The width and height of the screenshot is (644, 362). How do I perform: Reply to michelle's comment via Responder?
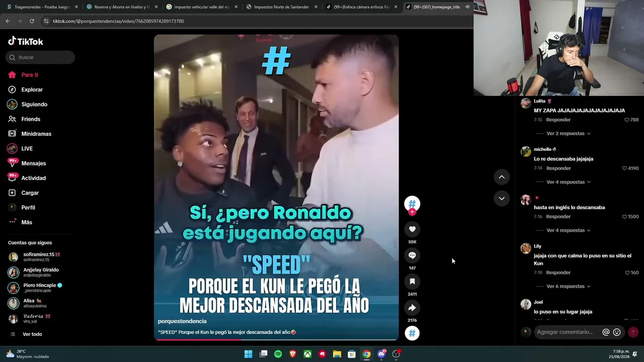pos(558,168)
